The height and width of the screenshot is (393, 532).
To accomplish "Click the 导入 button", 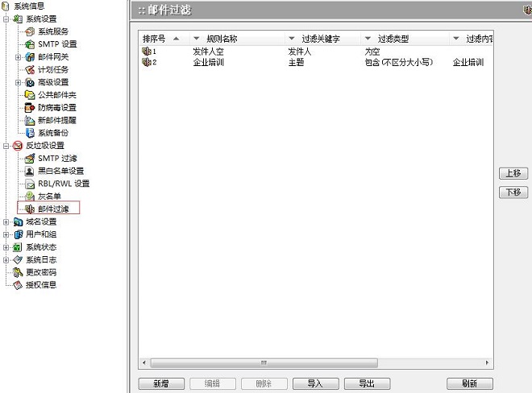I will (315, 384).
